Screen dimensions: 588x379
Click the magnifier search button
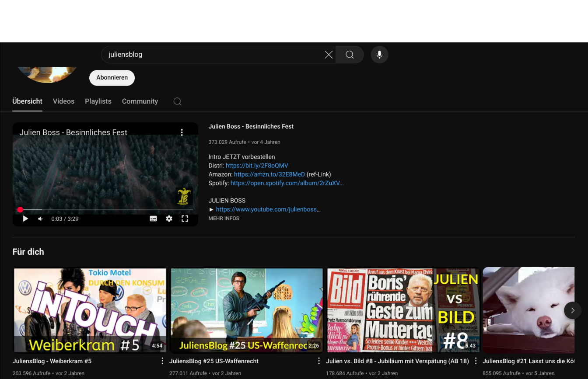pos(350,55)
